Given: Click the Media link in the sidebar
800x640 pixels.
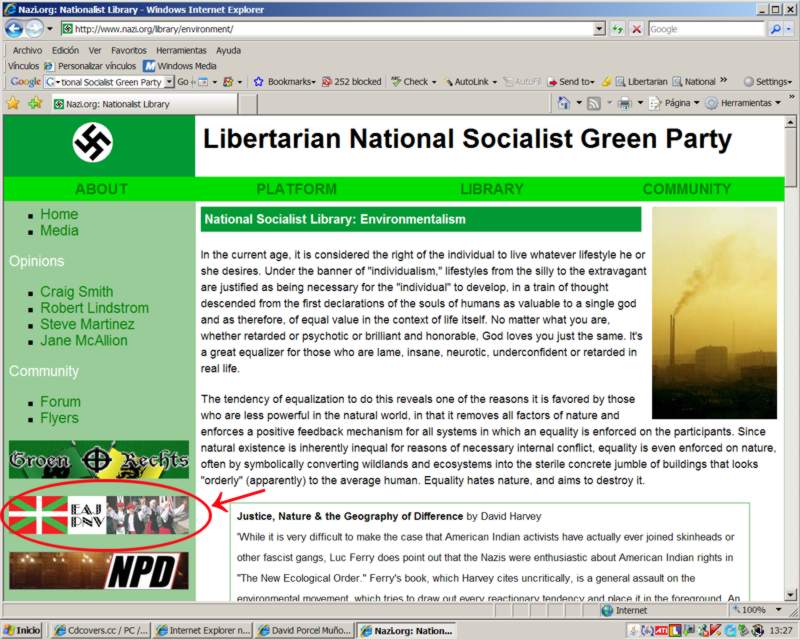Looking at the screenshot, I should point(59,231).
